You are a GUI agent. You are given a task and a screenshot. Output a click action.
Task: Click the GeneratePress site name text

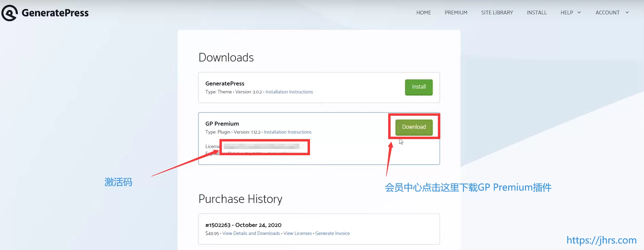pyautogui.click(x=55, y=13)
